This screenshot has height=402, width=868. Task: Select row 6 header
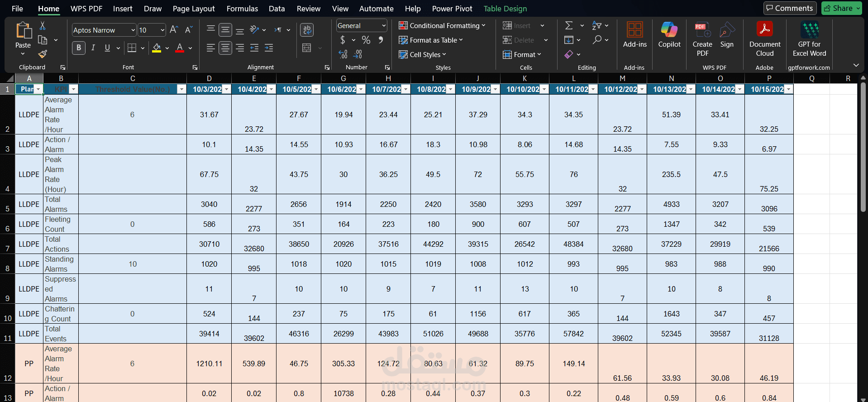pyautogui.click(x=7, y=224)
